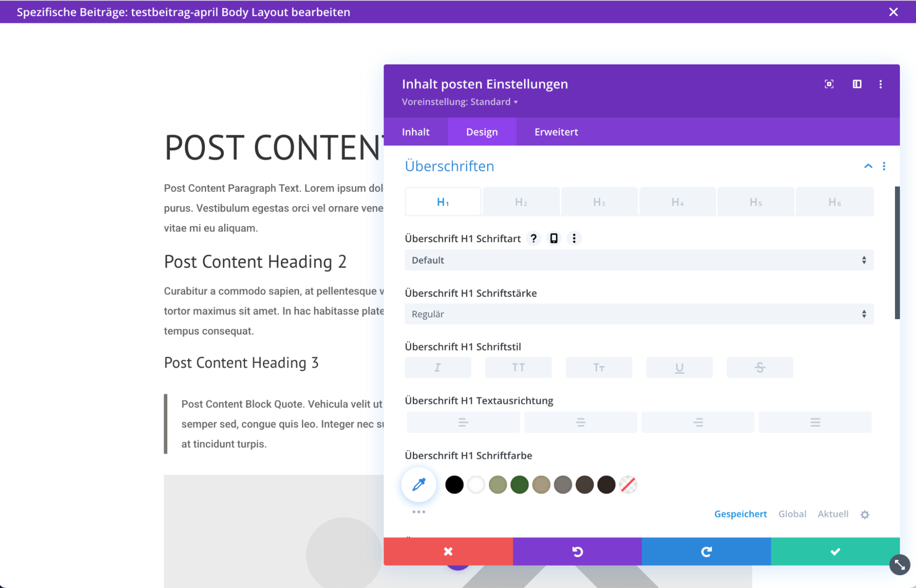Click the snap-to-sidebar columns icon
The image size is (916, 588).
(857, 84)
